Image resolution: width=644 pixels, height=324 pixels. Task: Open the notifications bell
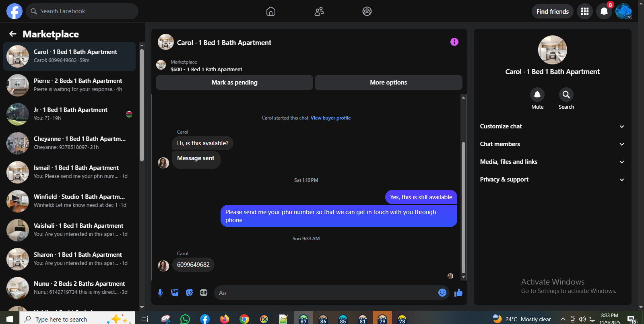coord(604,11)
